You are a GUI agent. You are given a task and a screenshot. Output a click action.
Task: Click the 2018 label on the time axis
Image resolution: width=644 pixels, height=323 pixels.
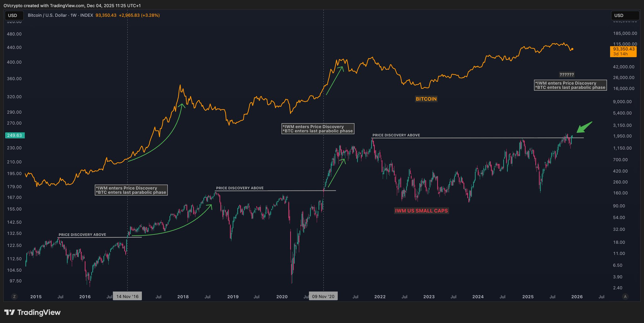(x=183, y=297)
